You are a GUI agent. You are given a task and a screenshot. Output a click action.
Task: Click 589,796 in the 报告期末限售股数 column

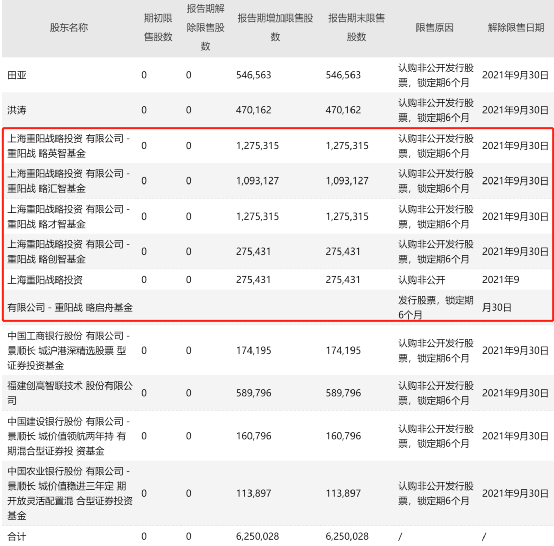point(343,393)
